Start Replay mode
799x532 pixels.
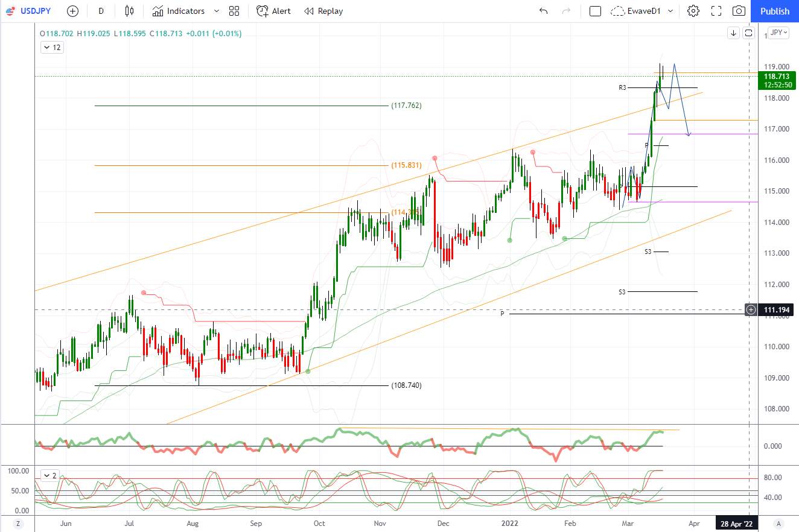[323, 11]
